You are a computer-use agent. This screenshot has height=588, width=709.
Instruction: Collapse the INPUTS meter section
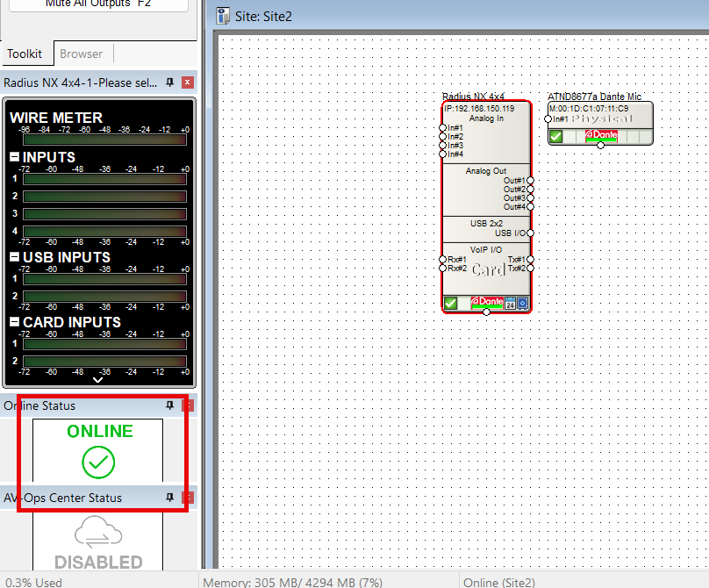14,157
